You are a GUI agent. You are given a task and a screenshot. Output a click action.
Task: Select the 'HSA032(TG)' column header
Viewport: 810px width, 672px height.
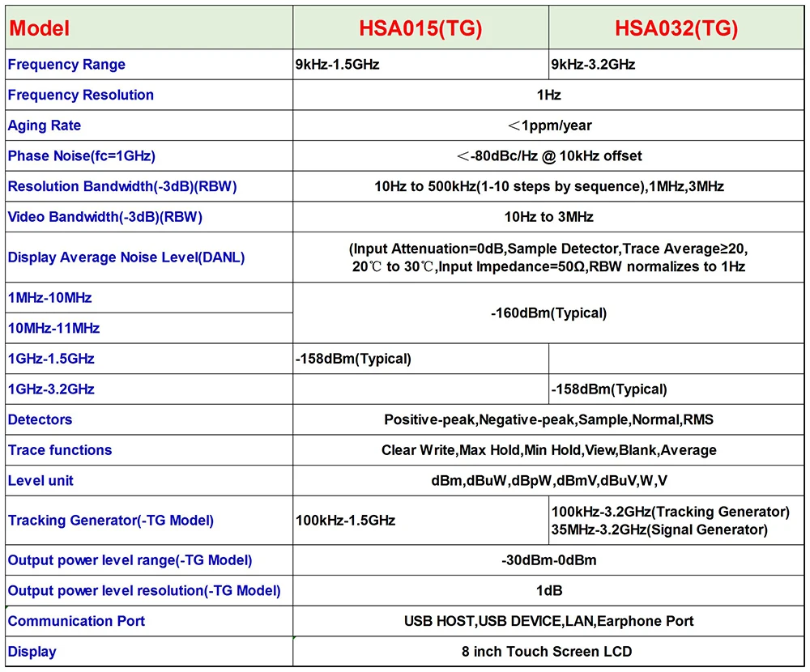(676, 28)
